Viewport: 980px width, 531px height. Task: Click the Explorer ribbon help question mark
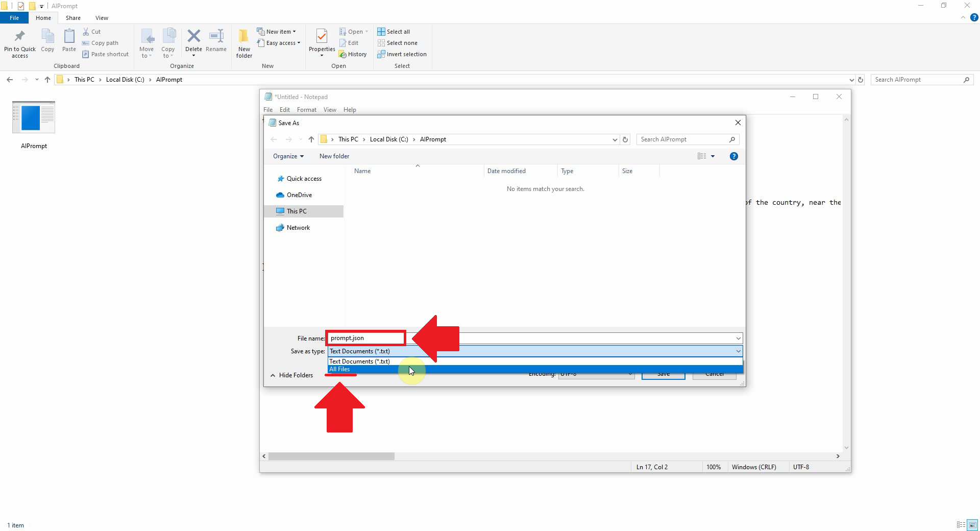click(974, 17)
